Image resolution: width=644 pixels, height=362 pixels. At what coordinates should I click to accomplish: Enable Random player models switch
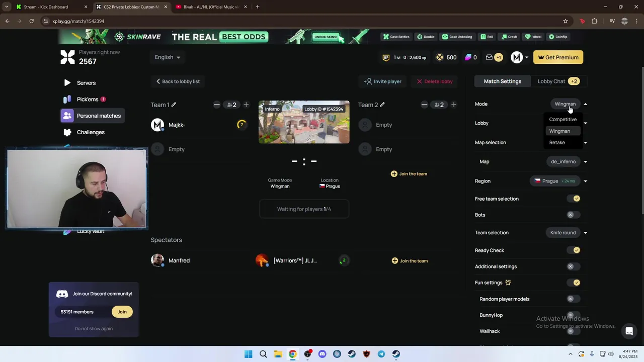[574, 299]
